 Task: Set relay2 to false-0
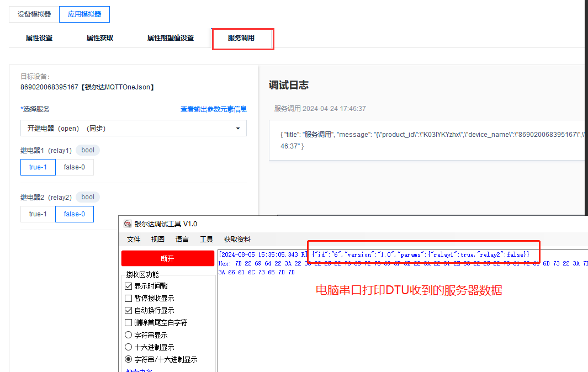(74, 214)
